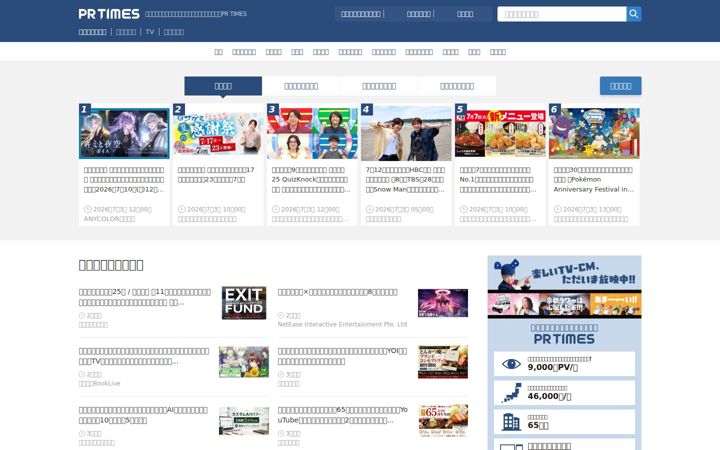Screen dimensions: 720x450
Task: Click the building icon beside the 65 stat
Action: tap(511, 422)
